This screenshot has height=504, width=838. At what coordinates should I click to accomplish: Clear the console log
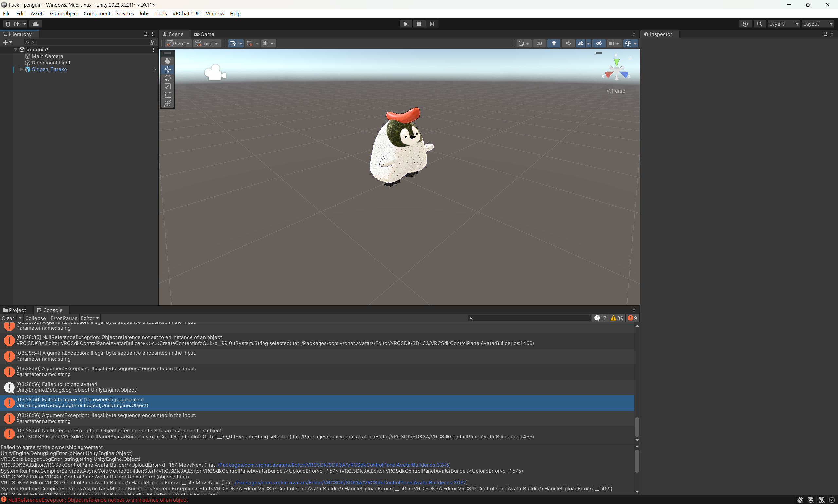[x=8, y=318]
